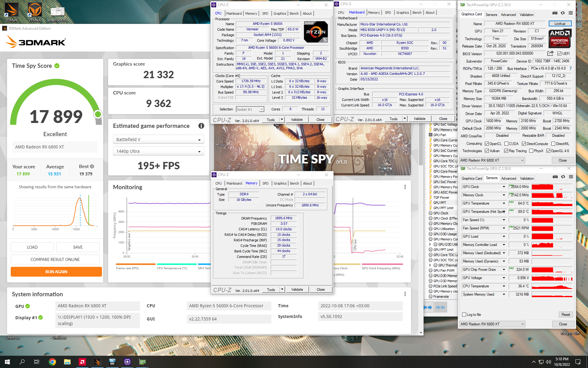588x368 pixels.
Task: Click the 3DMark scrollbar down arrow
Action: click(421, 333)
